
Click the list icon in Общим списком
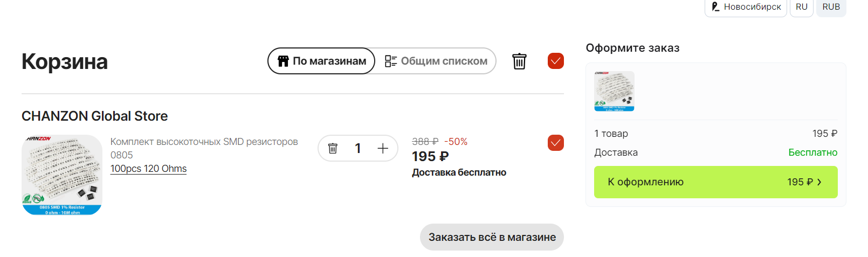pyautogui.click(x=391, y=61)
